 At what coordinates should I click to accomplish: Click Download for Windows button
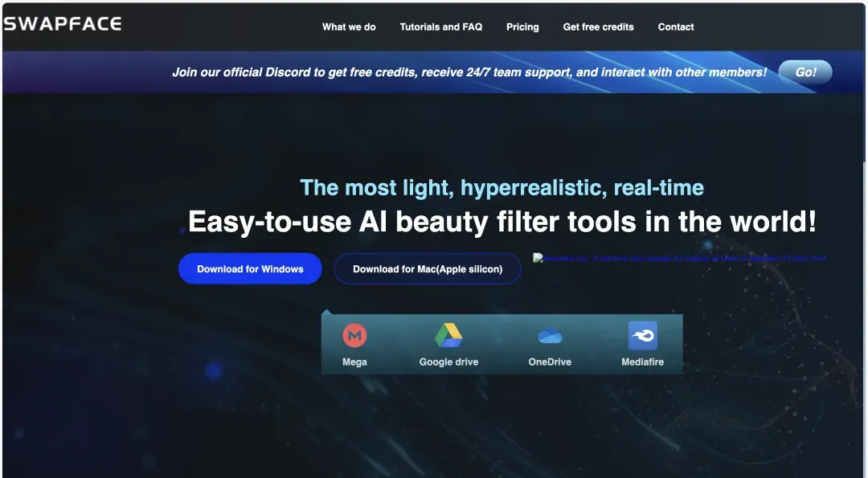click(x=250, y=269)
